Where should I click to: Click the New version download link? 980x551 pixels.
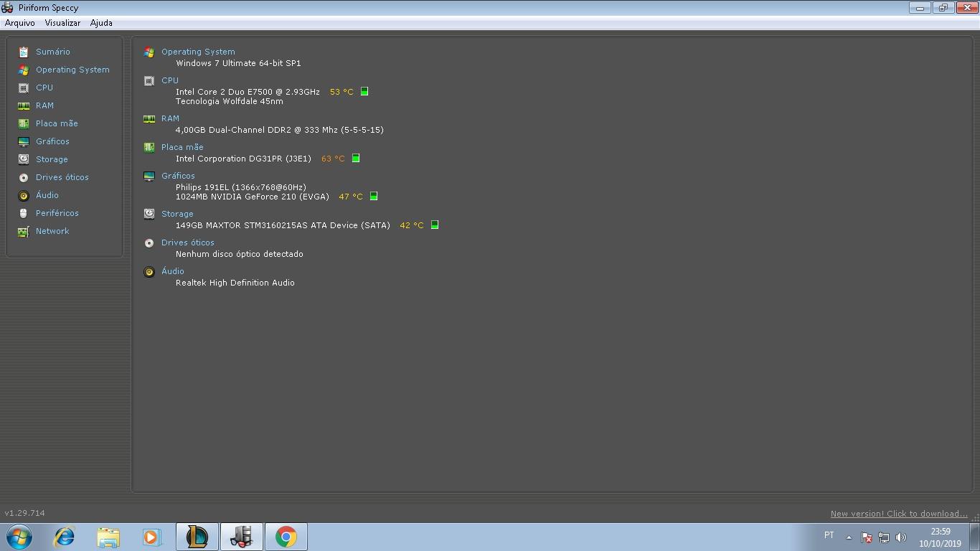(x=899, y=514)
